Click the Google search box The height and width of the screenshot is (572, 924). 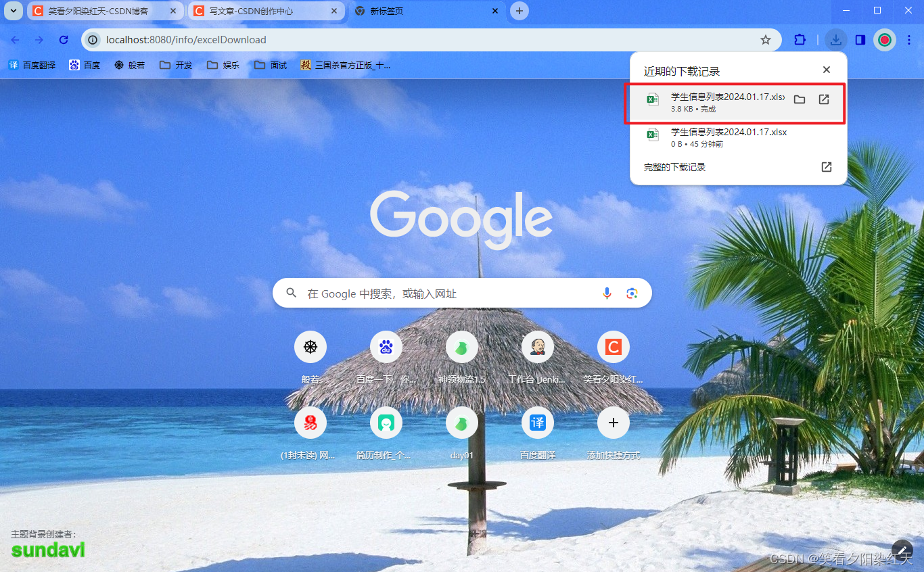462,293
